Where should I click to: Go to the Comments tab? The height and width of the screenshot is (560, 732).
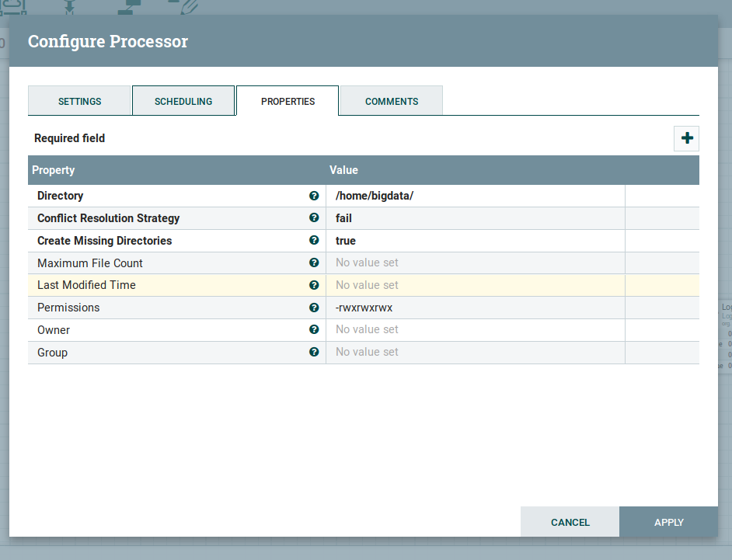click(392, 101)
